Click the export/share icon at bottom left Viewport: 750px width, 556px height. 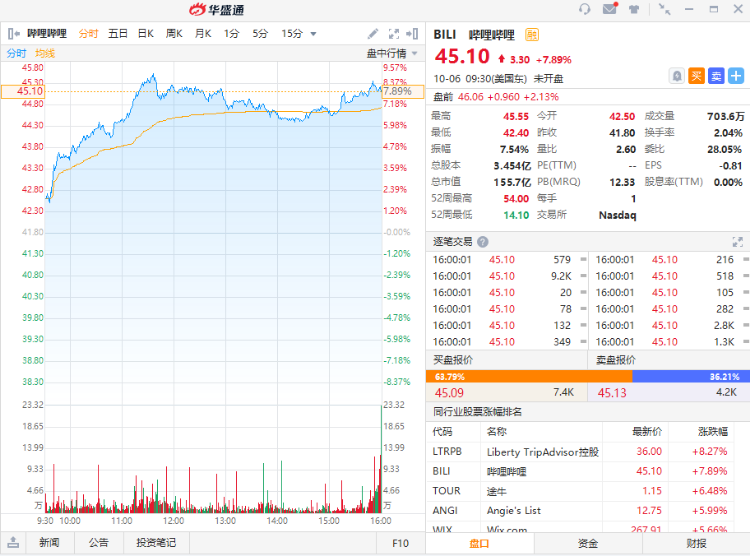pos(13,543)
